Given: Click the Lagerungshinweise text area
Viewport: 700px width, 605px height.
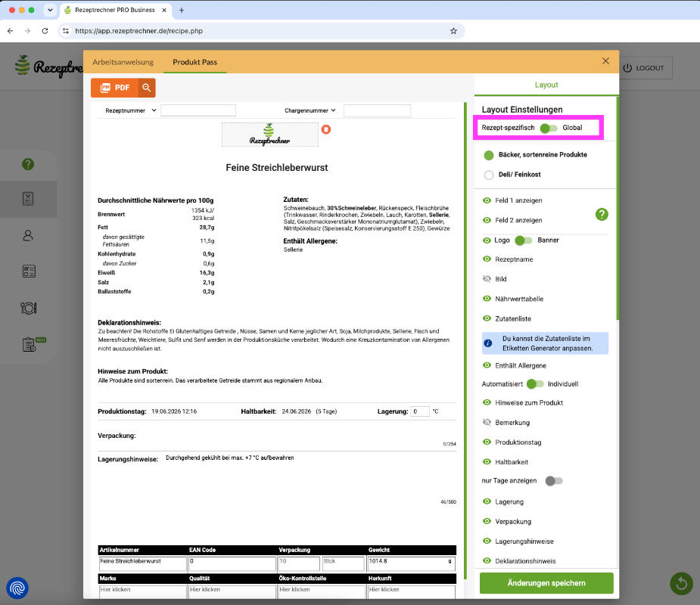Looking at the screenshot, I should (x=311, y=477).
